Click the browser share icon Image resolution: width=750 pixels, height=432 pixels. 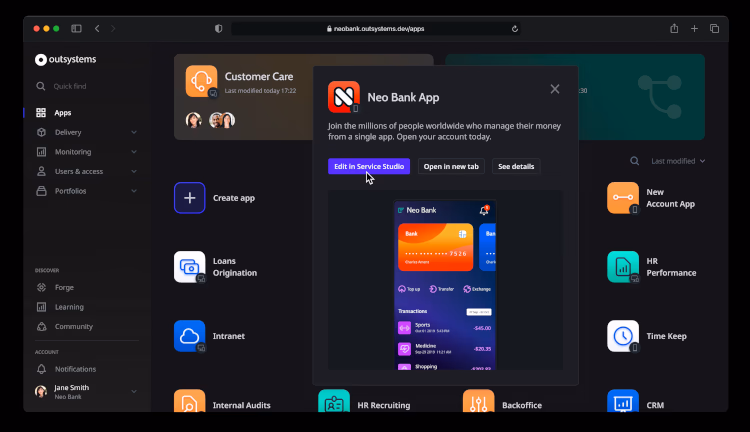coord(674,29)
